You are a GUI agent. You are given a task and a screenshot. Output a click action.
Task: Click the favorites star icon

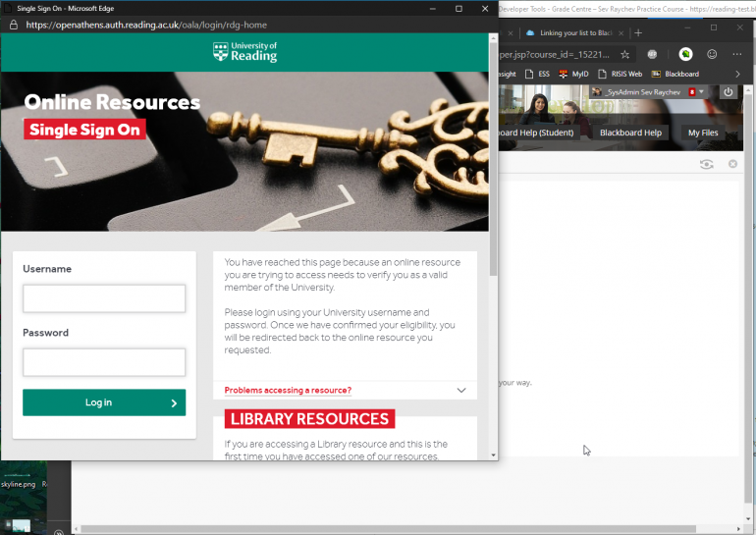pos(624,54)
